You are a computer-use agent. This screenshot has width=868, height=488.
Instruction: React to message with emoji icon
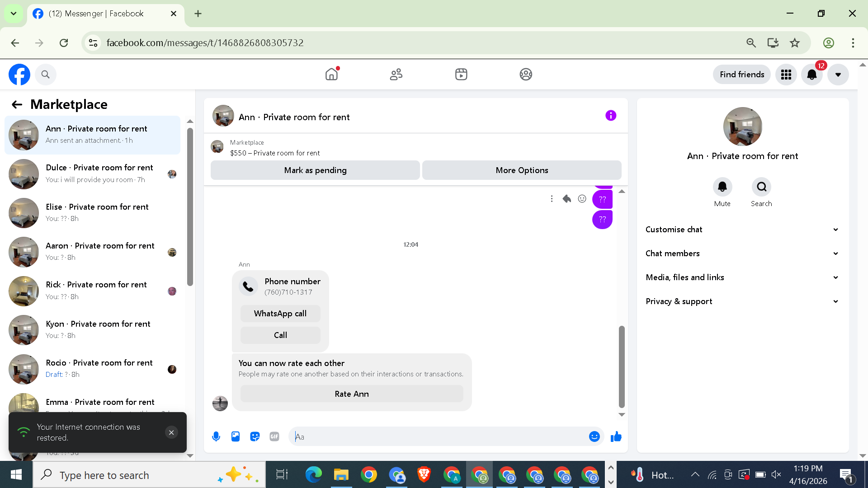point(582,199)
